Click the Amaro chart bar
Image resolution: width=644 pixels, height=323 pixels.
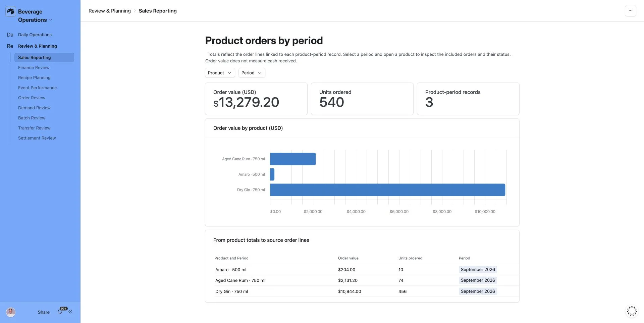(x=272, y=174)
